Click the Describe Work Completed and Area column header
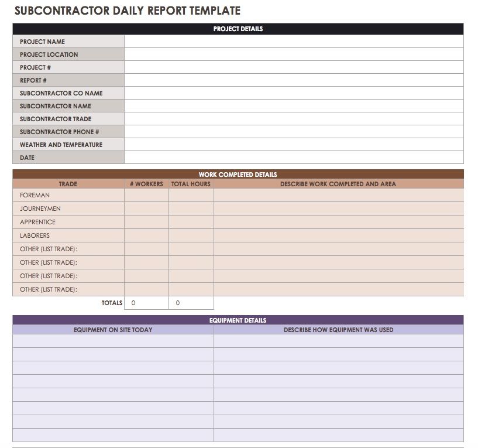478x448 pixels. 338,184
